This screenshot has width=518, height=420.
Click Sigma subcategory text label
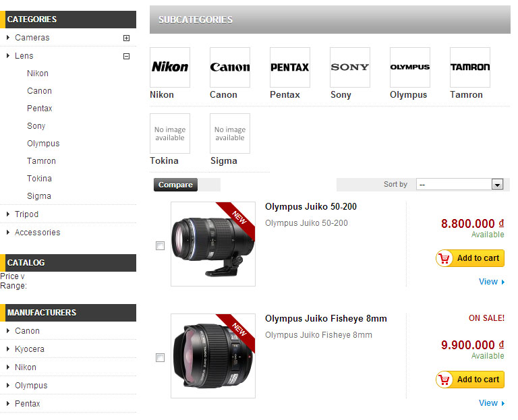[224, 161]
